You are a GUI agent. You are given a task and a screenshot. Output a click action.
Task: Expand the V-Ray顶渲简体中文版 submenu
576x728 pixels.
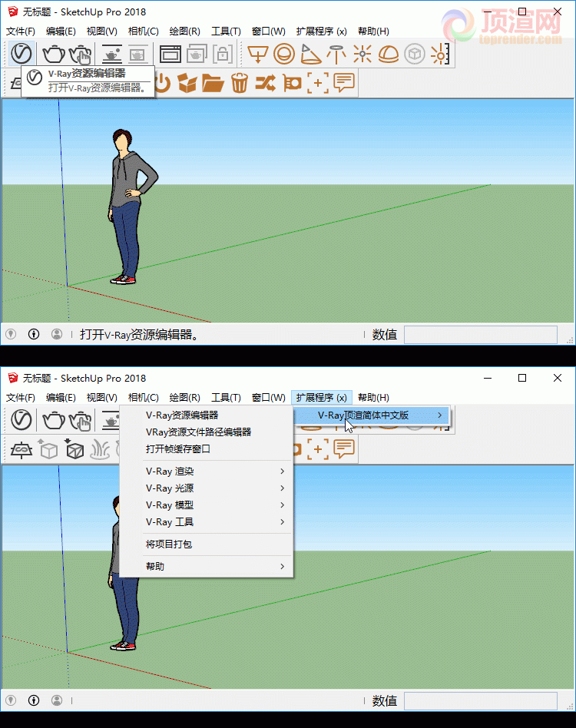coord(372,415)
